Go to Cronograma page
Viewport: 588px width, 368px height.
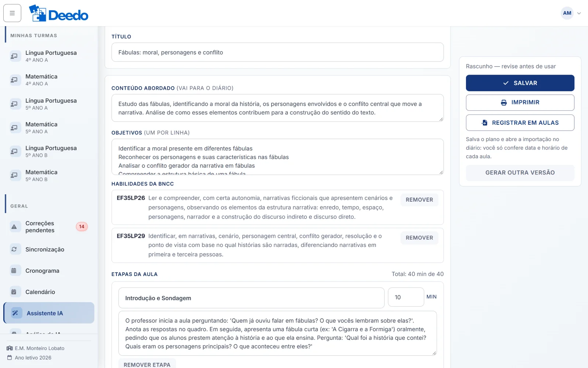[x=49, y=270]
